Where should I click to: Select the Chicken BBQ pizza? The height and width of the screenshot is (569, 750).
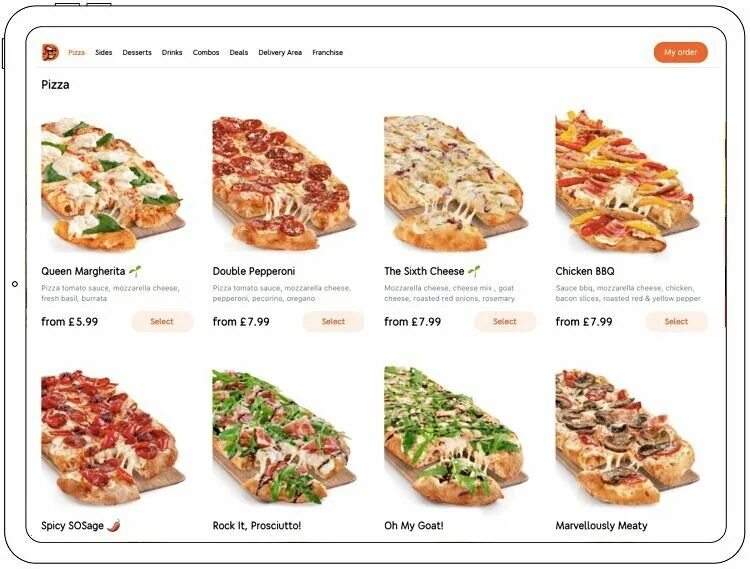(x=676, y=321)
